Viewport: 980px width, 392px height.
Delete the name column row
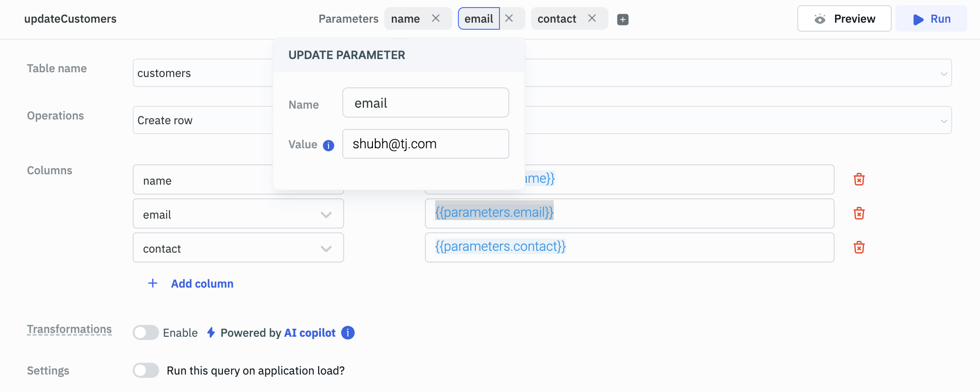(859, 179)
